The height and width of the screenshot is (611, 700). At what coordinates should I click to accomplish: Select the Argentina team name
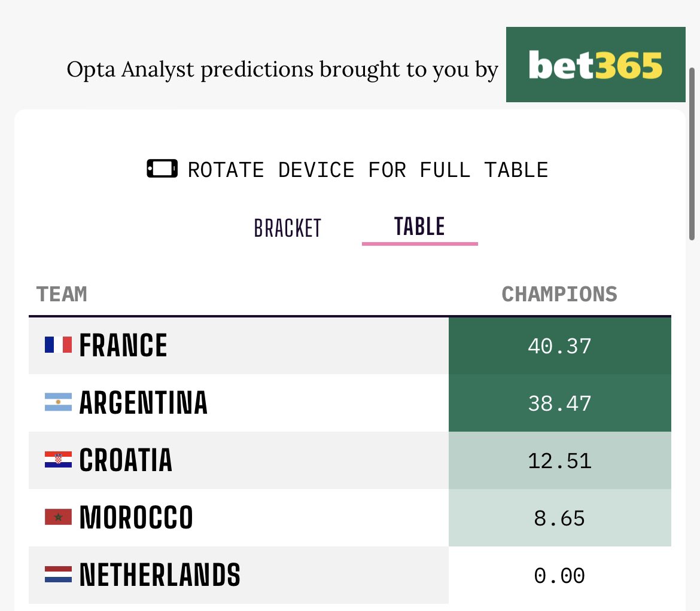click(x=144, y=403)
